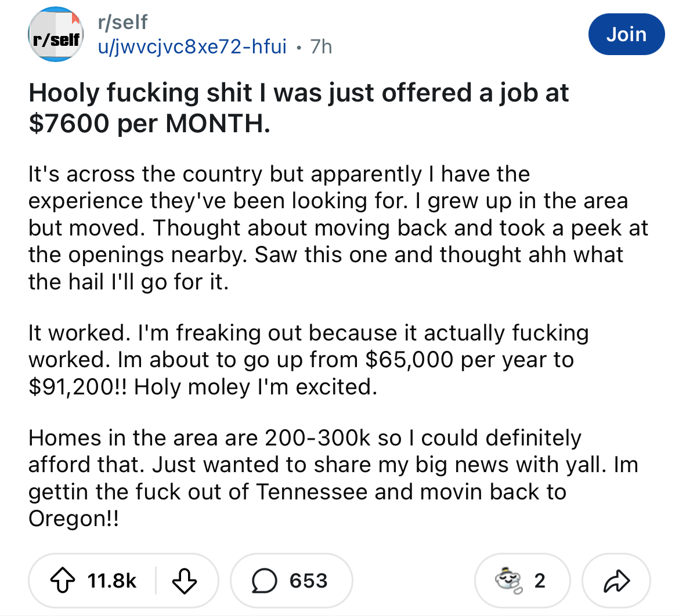Open comments via the speech bubble icon
This screenshot has height=616, width=679.
264,581
